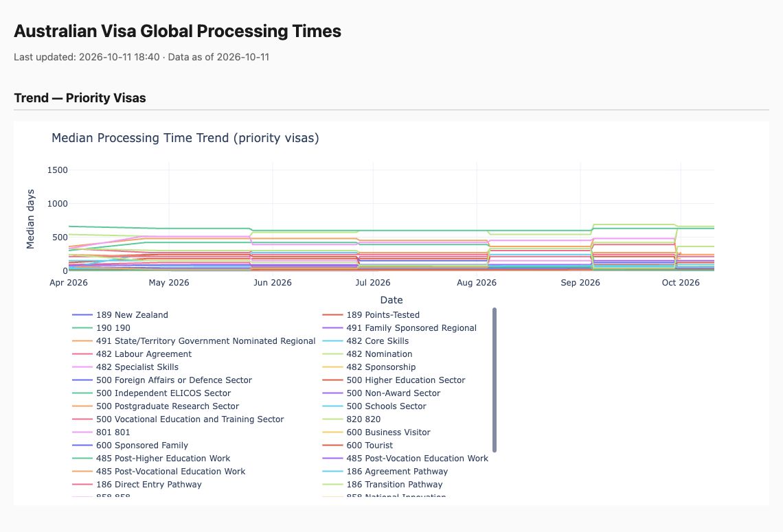Hide the 190 190 trace via legend

tap(101, 328)
